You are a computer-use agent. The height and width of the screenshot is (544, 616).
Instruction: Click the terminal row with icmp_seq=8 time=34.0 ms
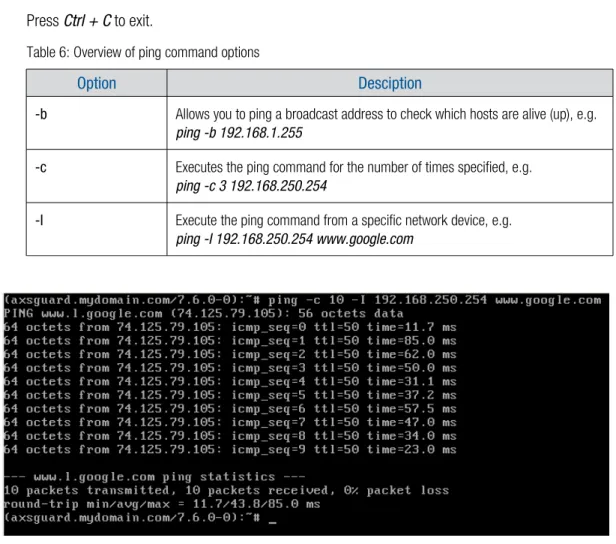click(x=230, y=436)
